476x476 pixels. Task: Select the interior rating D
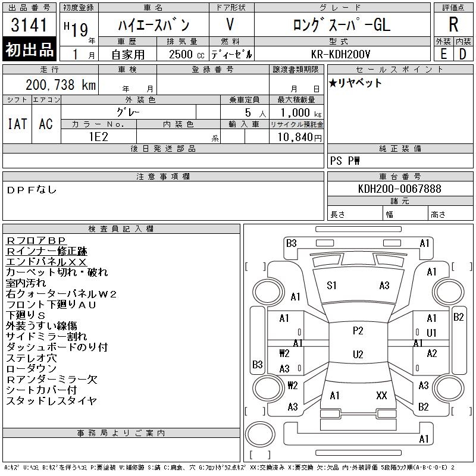[463, 54]
